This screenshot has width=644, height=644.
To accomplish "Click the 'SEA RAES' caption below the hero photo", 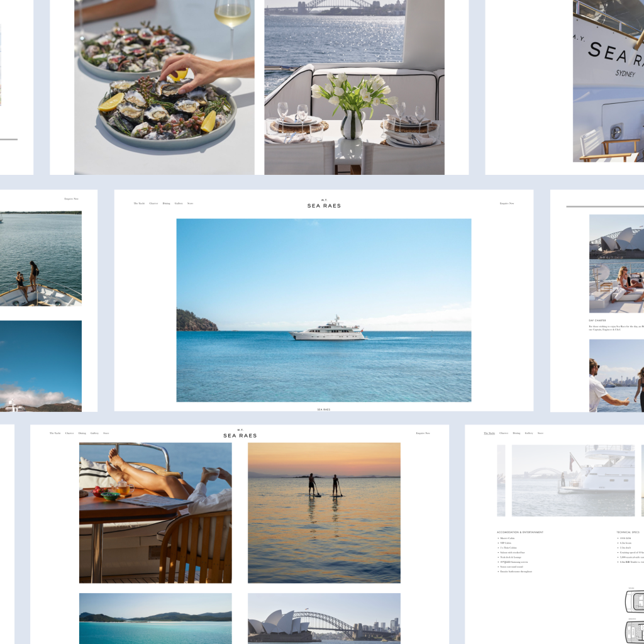I will click(x=324, y=409).
